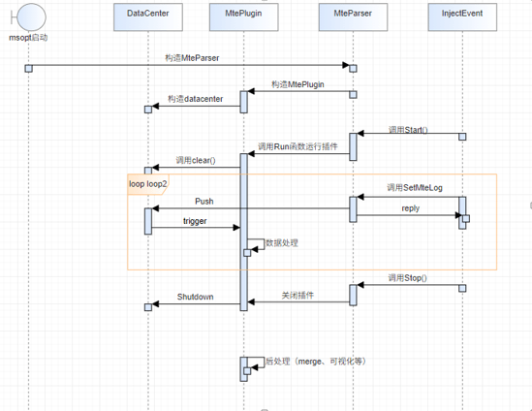532x411 pixels.
Task: Select the MteParser lifeline header
Action: click(x=353, y=17)
